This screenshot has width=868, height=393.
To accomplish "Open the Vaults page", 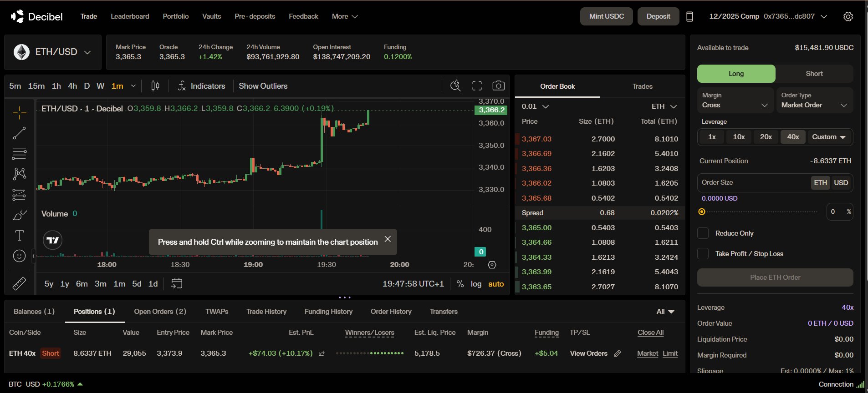I will point(211,16).
